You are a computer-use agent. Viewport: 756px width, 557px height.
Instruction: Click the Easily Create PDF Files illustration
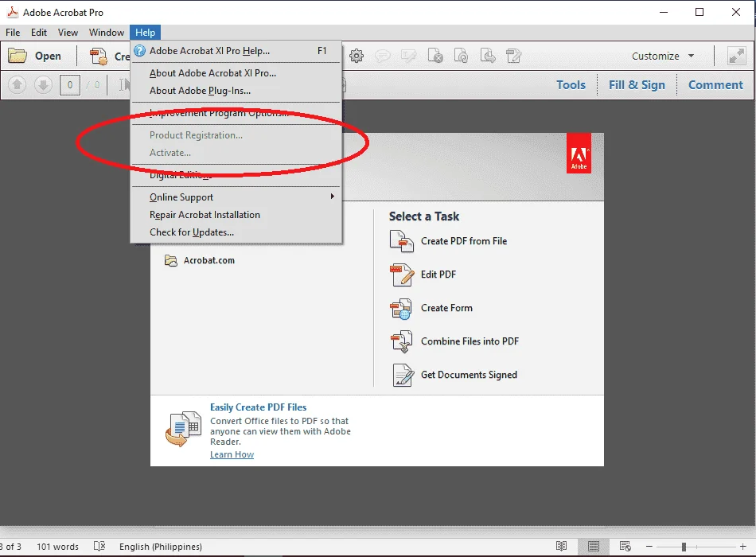[x=183, y=429]
